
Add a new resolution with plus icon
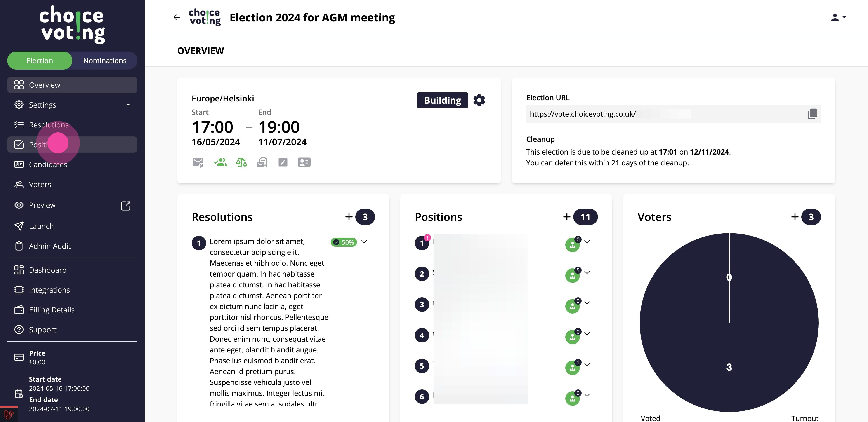tap(349, 217)
